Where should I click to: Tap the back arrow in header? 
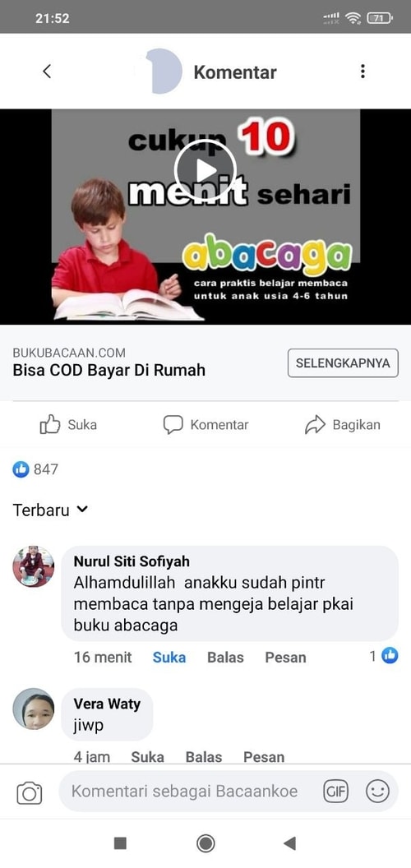click(x=47, y=72)
